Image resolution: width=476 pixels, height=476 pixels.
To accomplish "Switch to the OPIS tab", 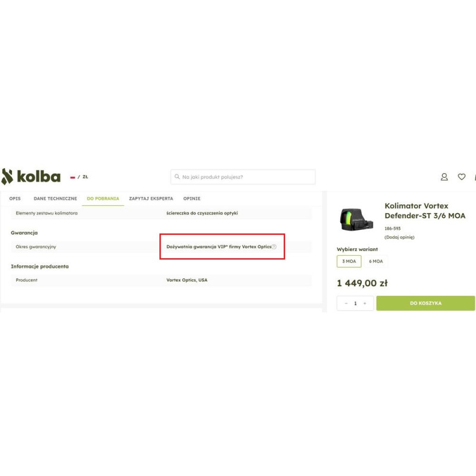I will (15, 199).
